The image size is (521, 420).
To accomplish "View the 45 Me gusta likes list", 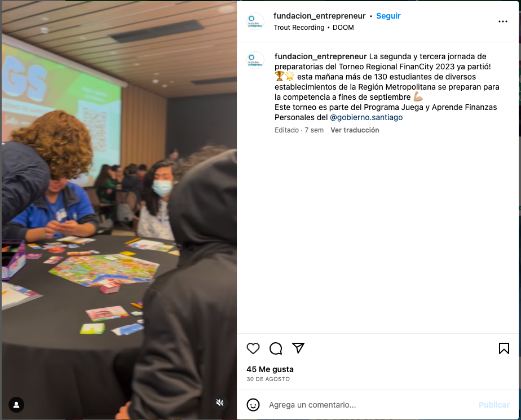I will 270,369.
